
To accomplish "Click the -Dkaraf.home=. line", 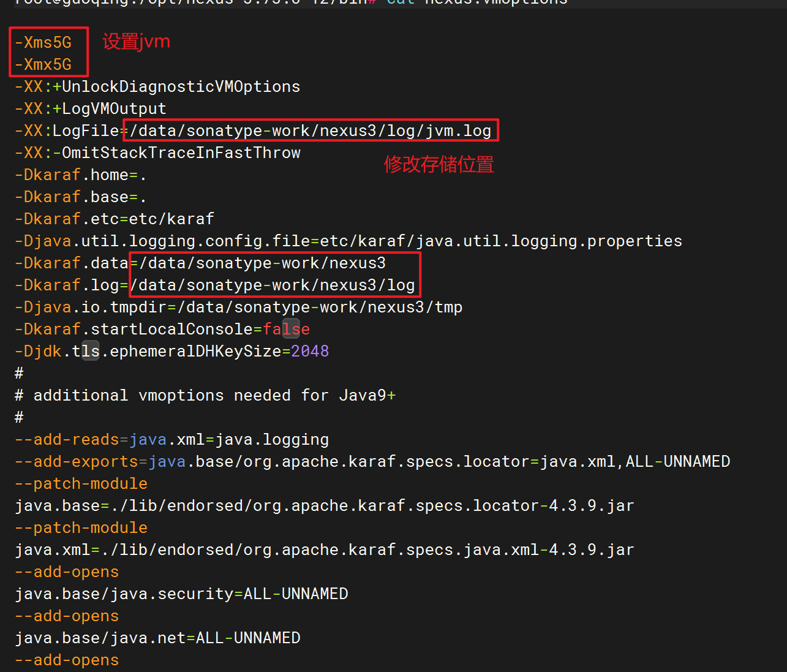I will pos(81,175).
